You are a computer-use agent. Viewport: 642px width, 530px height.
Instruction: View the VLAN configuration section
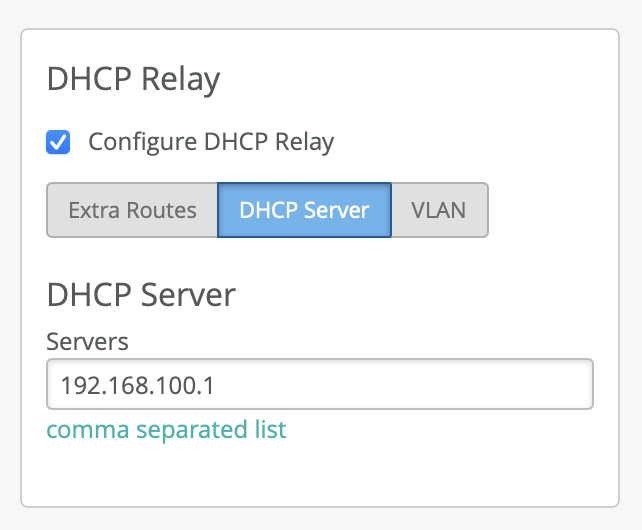[439, 210]
